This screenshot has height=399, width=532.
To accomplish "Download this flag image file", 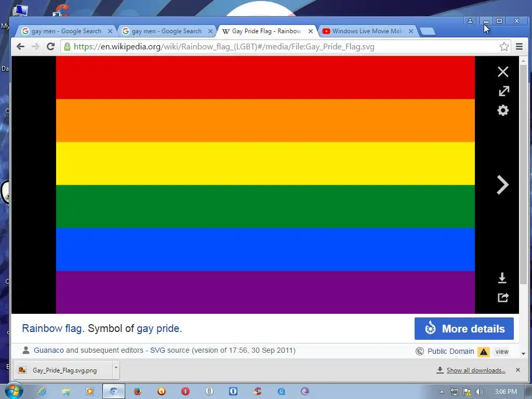I will [x=502, y=278].
